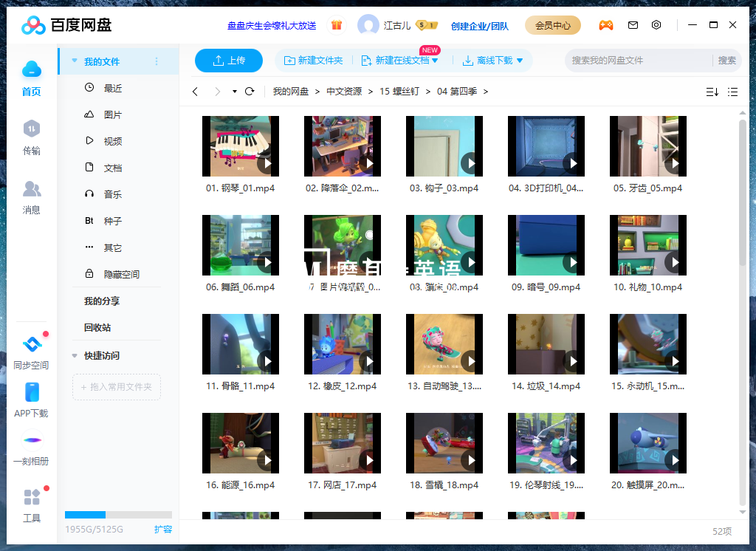Screen dimensions: 756x551
Task: Switch to list view mode
Action: (x=732, y=92)
